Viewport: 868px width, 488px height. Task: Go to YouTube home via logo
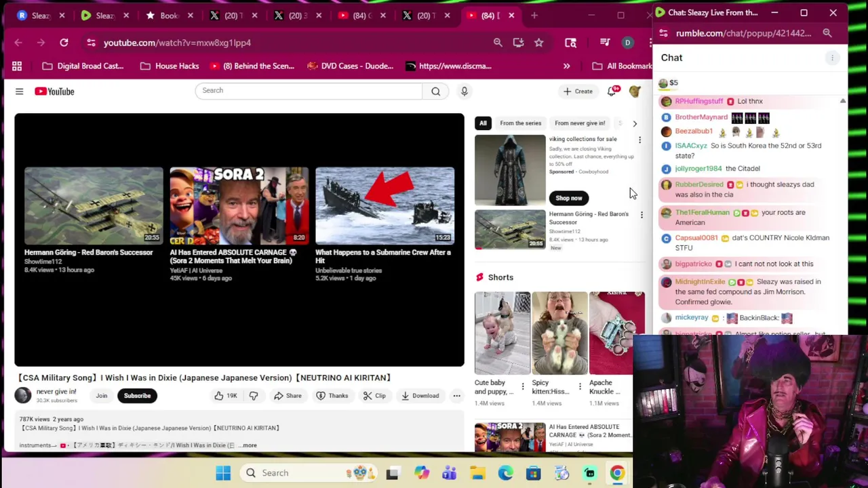tap(54, 91)
